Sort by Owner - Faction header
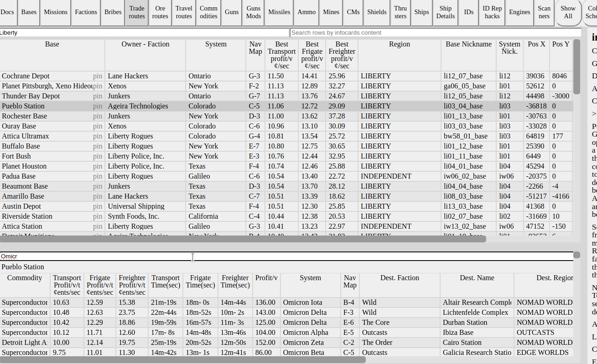 coord(145,45)
